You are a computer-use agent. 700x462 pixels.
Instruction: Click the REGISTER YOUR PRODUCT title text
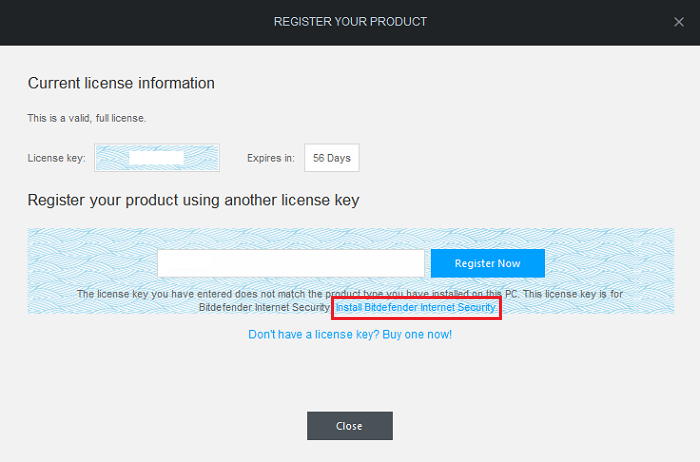pyautogui.click(x=350, y=22)
